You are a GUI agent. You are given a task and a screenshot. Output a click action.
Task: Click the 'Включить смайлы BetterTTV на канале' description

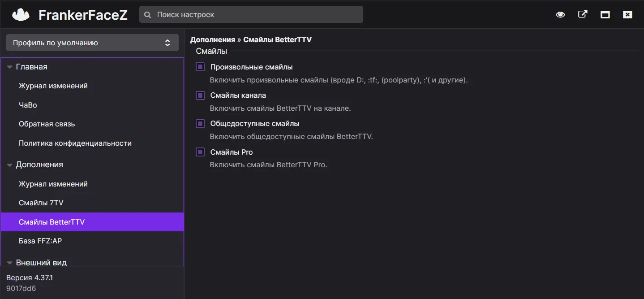click(x=280, y=108)
